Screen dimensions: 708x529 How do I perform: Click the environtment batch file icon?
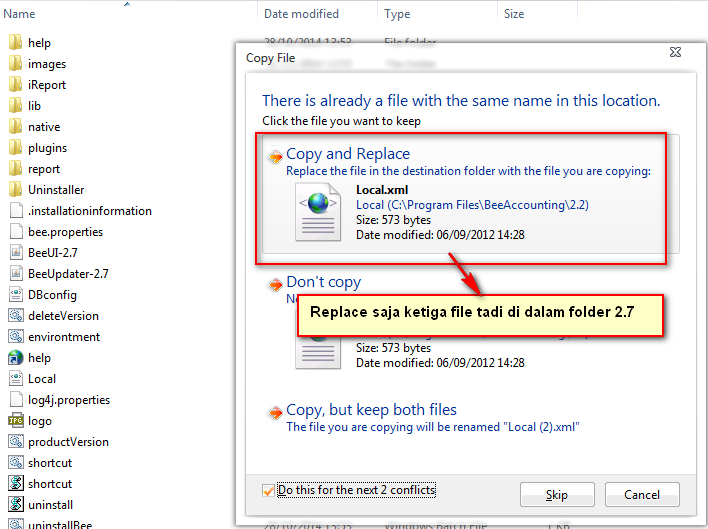pos(16,336)
